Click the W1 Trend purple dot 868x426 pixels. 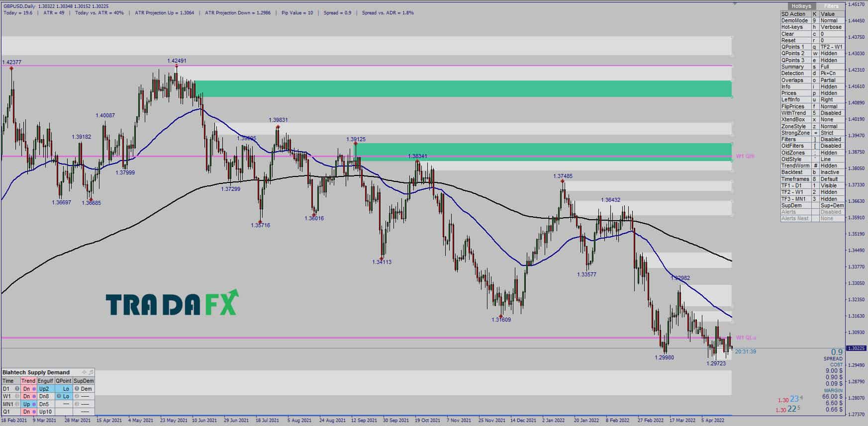(34, 396)
